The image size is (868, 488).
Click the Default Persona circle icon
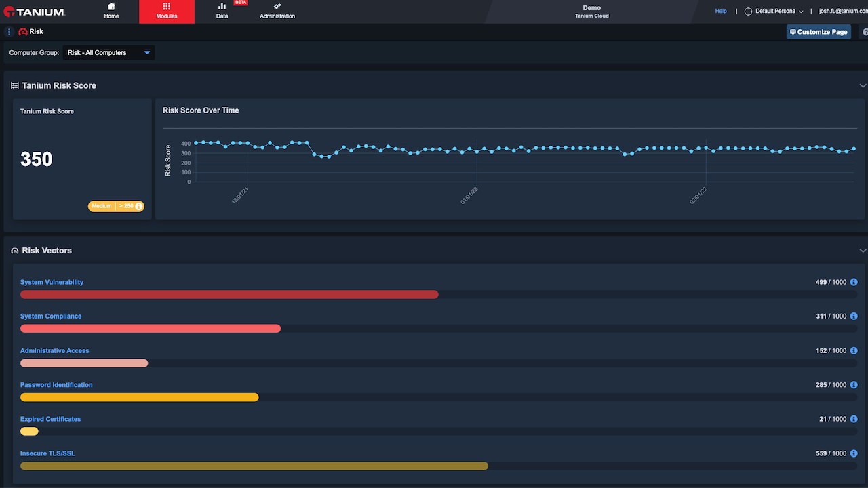click(x=749, y=12)
